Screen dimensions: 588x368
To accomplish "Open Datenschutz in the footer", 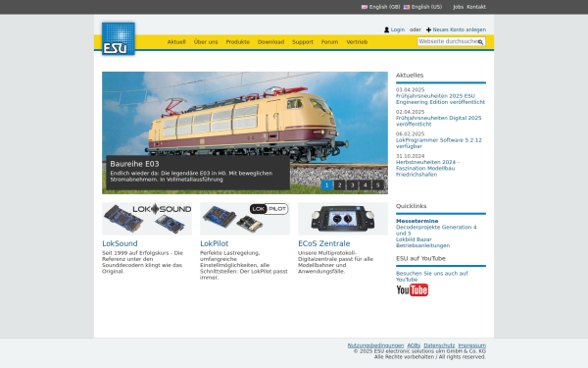I will 439,345.
